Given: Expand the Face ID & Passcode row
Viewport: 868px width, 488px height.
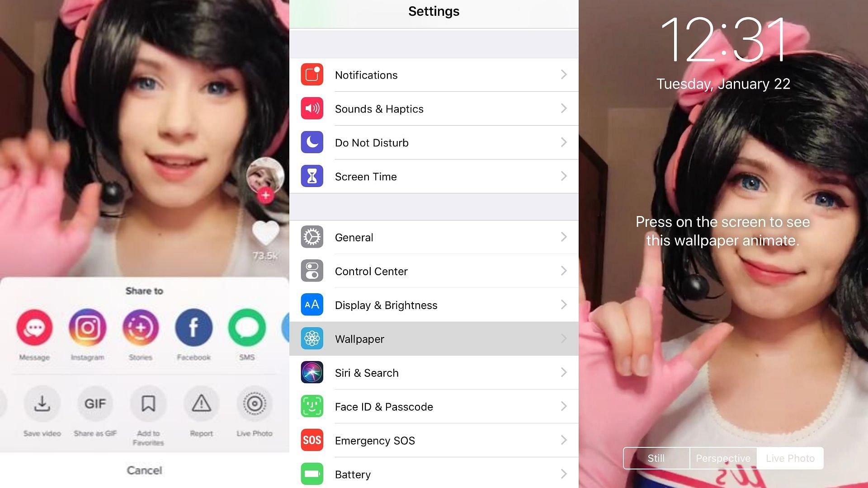Looking at the screenshot, I should 563,408.
